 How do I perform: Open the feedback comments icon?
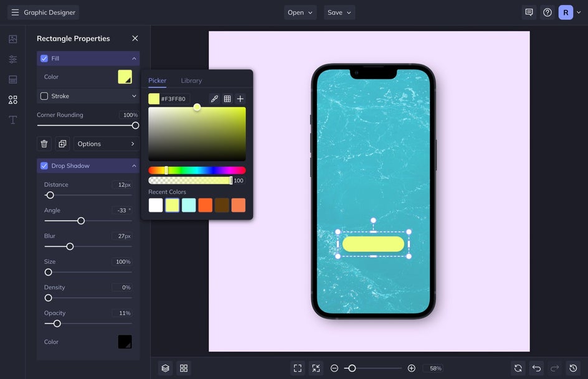(529, 12)
